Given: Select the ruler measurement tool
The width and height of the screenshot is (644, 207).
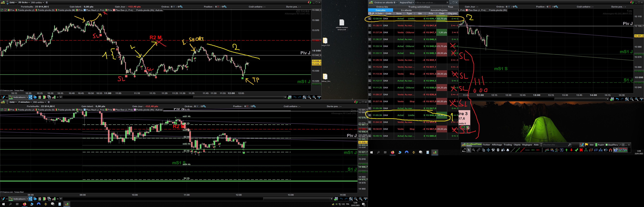Looking at the screenshot, I should coord(479,150).
